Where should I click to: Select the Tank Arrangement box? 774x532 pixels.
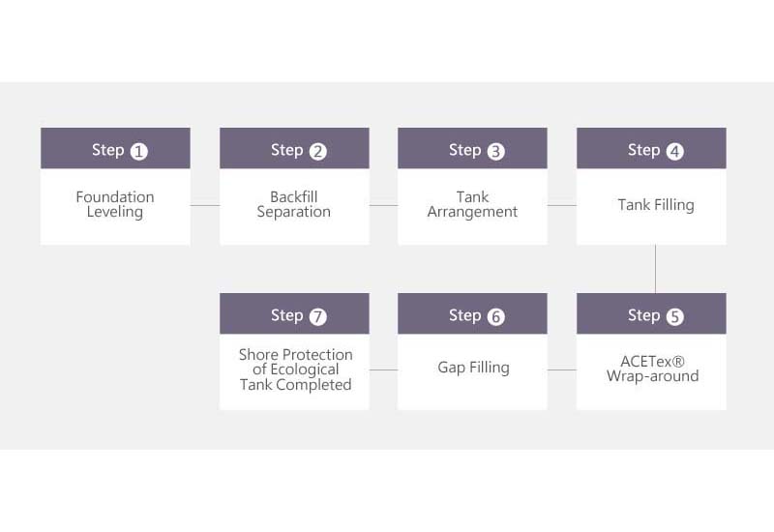tap(472, 206)
